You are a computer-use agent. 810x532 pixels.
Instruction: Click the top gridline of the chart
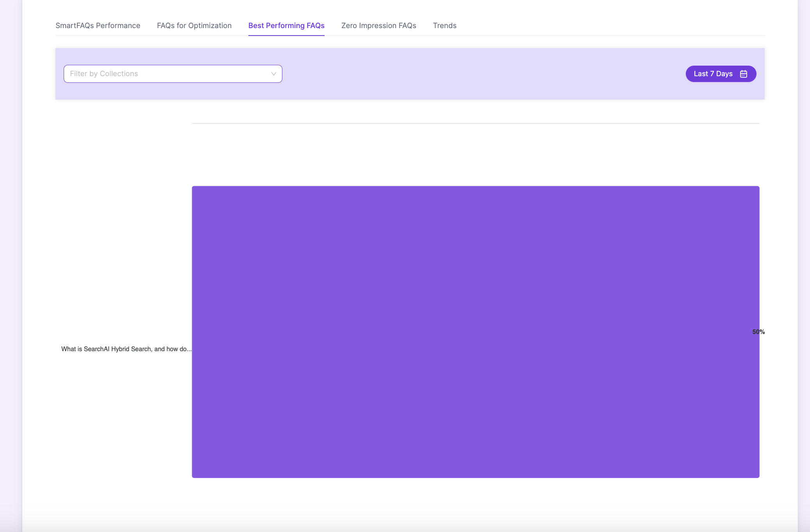pos(475,123)
